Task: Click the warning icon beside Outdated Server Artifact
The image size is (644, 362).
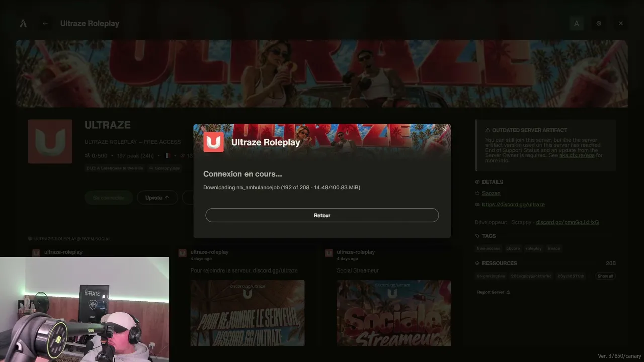Action: click(x=488, y=130)
